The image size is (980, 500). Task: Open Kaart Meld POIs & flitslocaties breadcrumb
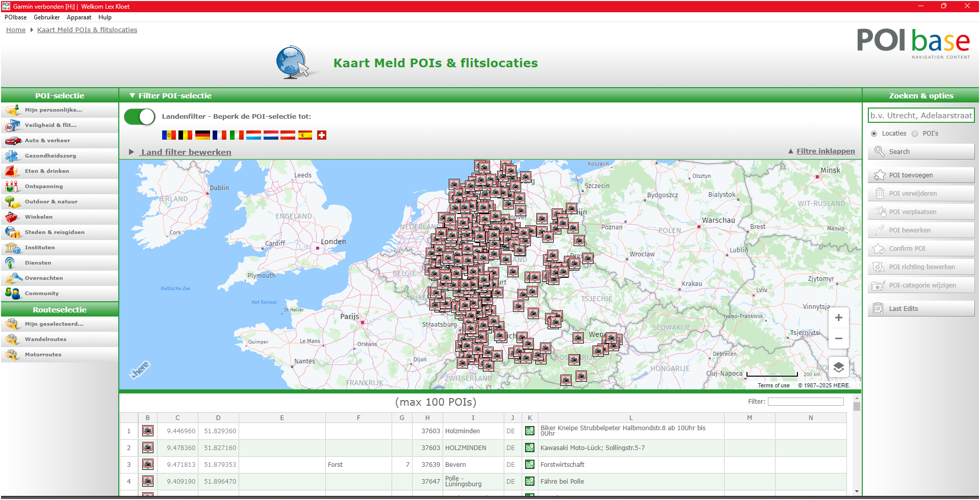tap(87, 30)
